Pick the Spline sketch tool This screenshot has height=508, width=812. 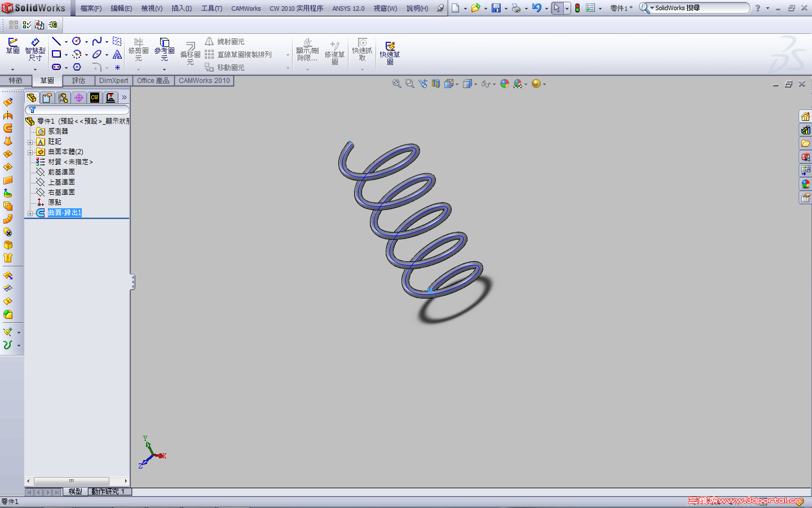coord(97,41)
